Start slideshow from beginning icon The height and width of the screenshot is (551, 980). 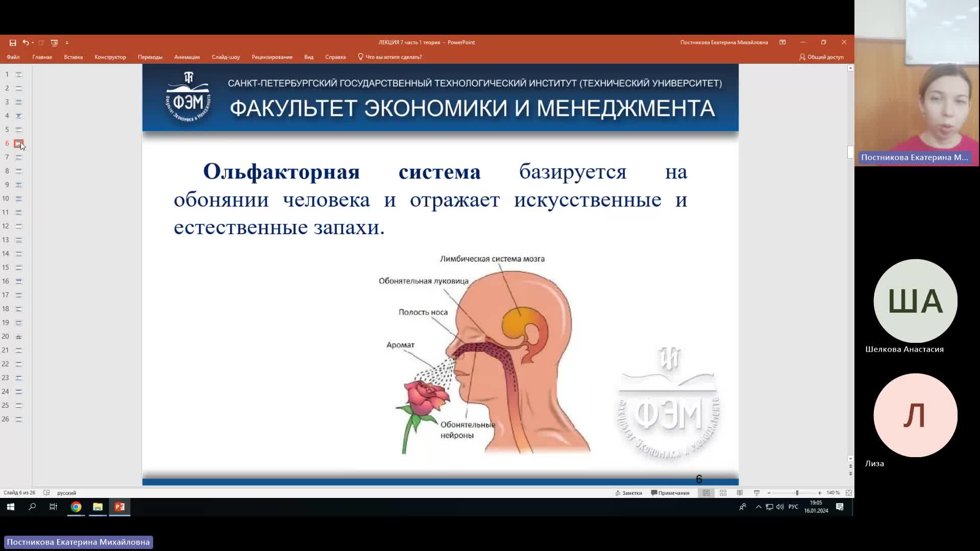(54, 43)
